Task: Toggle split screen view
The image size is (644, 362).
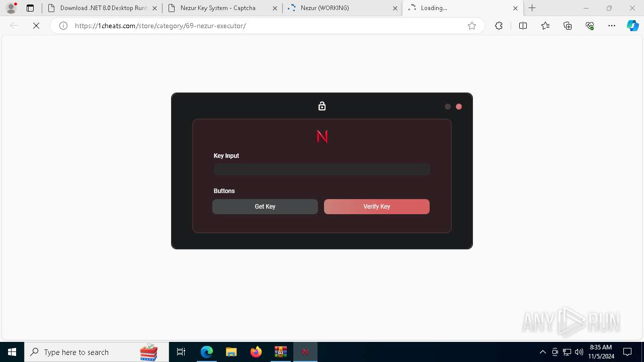Action: tap(523, 26)
